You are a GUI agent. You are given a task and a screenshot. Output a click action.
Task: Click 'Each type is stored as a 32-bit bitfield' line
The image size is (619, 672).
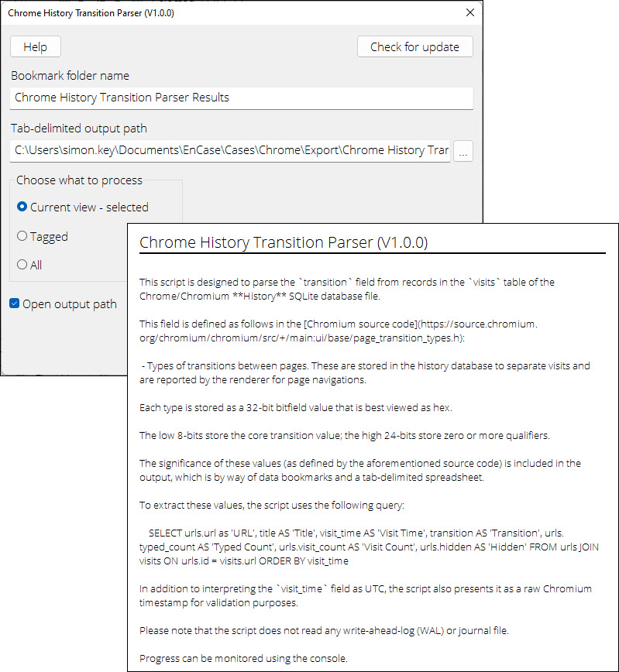[296, 407]
